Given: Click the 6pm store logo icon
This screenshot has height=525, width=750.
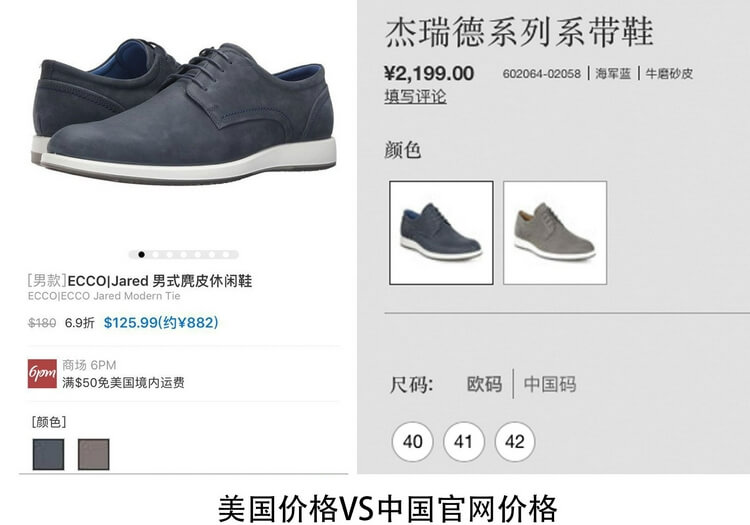Looking at the screenshot, I should click(42, 373).
